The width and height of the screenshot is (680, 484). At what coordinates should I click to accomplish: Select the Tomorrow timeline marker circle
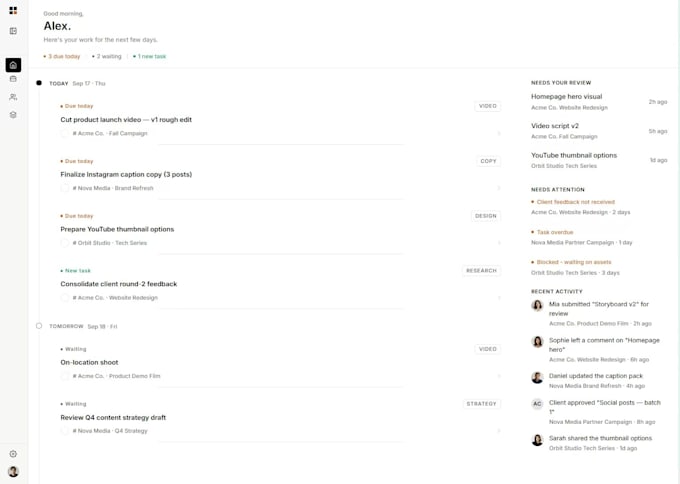(39, 326)
